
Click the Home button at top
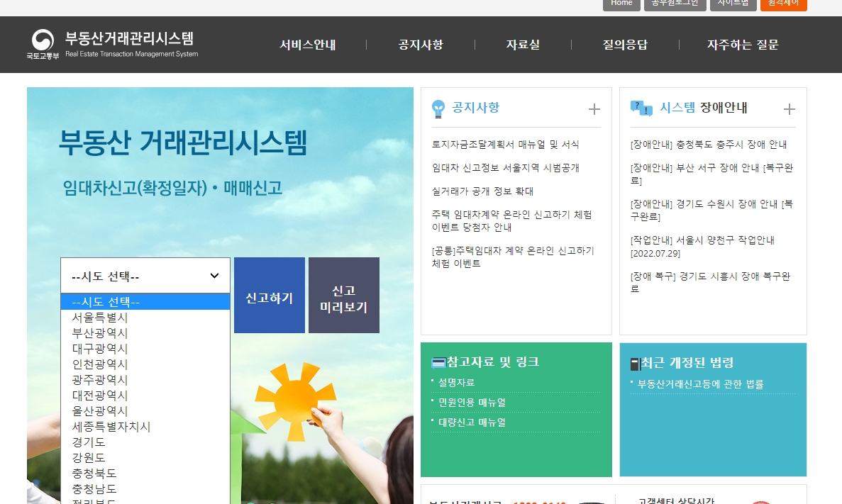(x=621, y=4)
